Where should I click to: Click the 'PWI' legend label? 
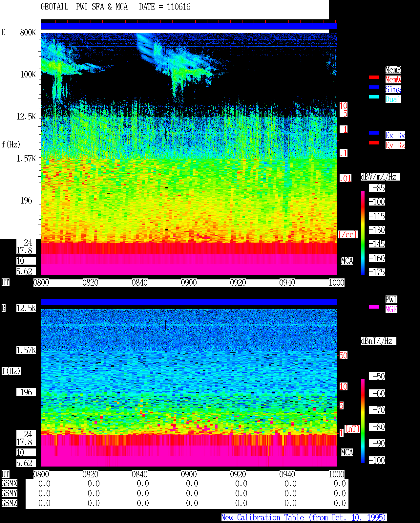(x=391, y=299)
